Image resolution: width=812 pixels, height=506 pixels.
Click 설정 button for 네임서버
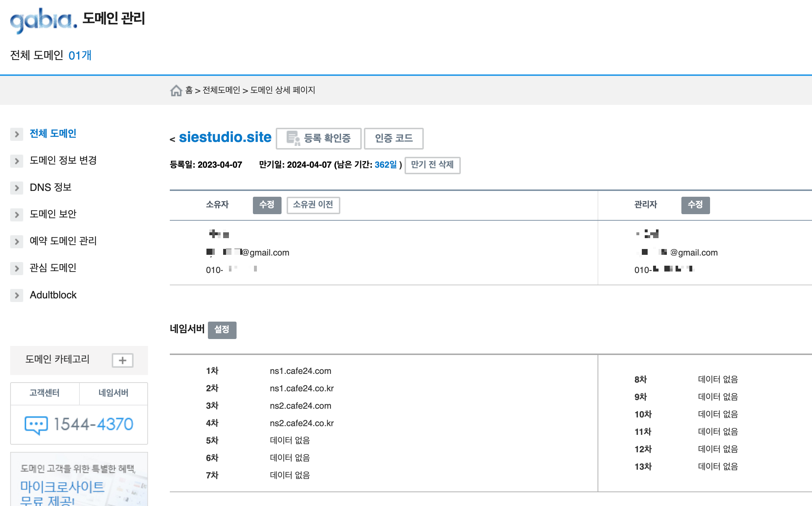[x=222, y=330]
